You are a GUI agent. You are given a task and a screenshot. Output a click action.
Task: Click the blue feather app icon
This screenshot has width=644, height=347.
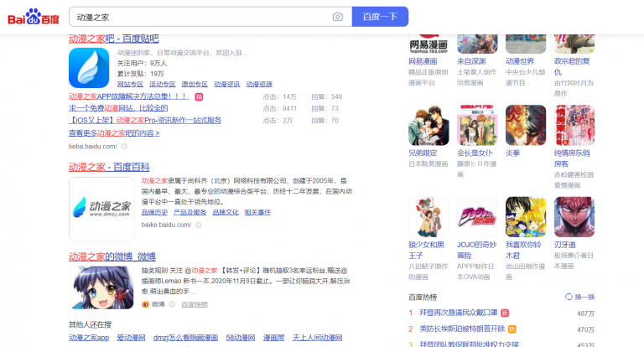click(x=89, y=68)
